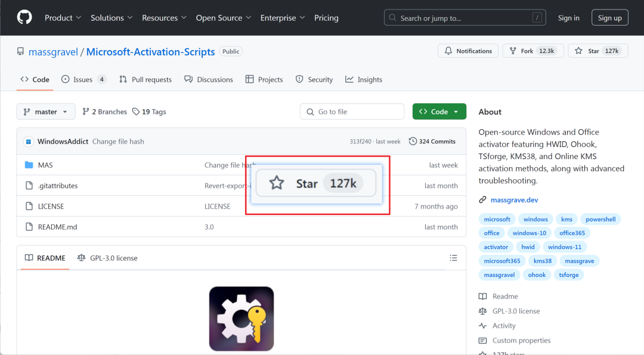Star the repository from header button
The height and width of the screenshot is (355, 644).
coord(598,51)
